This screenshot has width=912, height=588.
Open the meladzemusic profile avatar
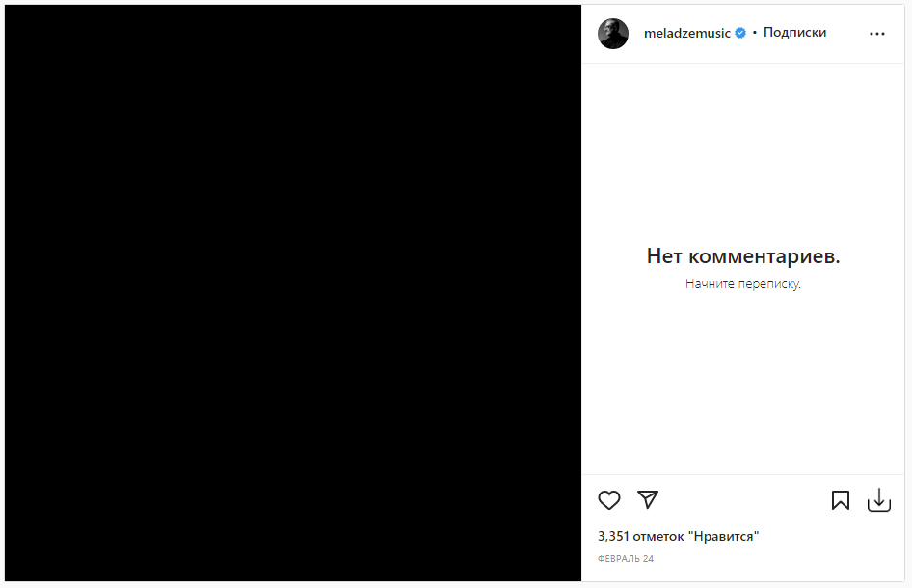pos(612,32)
